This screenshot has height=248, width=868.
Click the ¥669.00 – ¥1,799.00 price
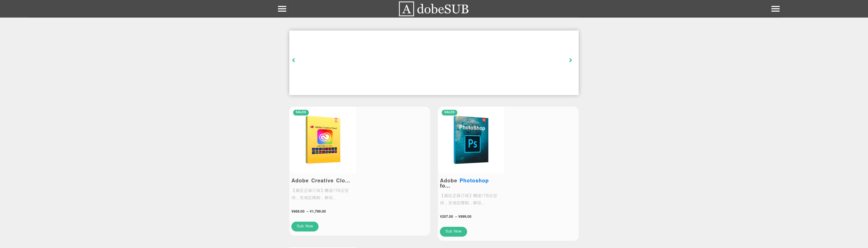(x=309, y=212)
